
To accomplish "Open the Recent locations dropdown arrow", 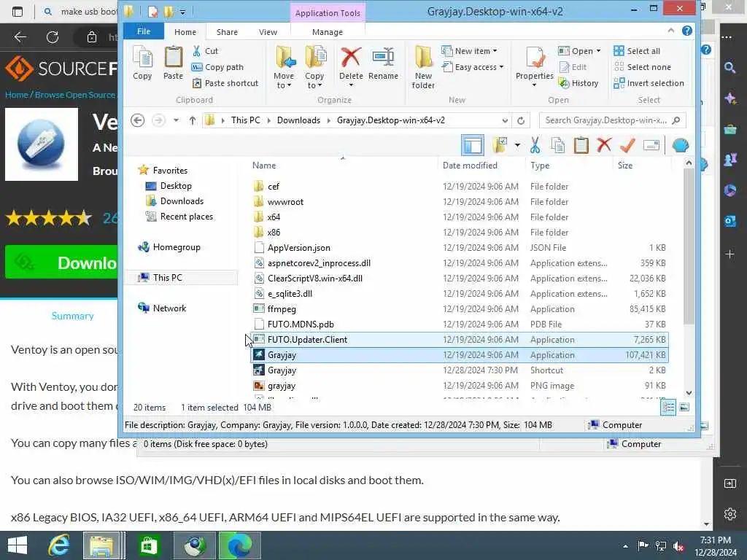I will (x=176, y=120).
